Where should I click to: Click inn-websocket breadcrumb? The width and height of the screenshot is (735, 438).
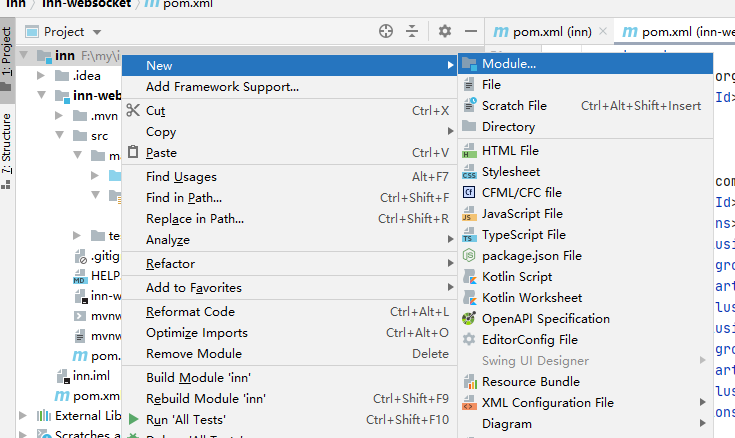coord(86,4)
